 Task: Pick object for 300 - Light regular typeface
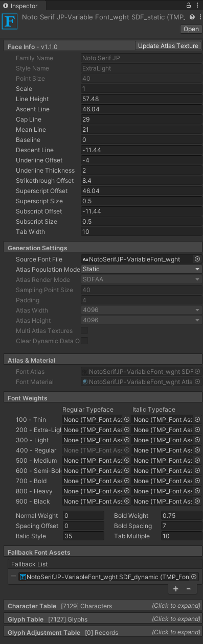127,440
